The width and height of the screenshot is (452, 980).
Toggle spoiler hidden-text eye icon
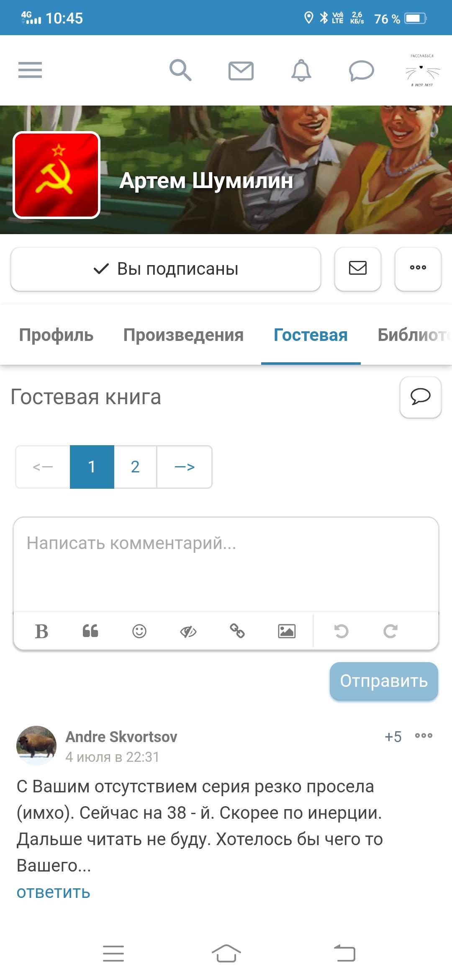(188, 631)
